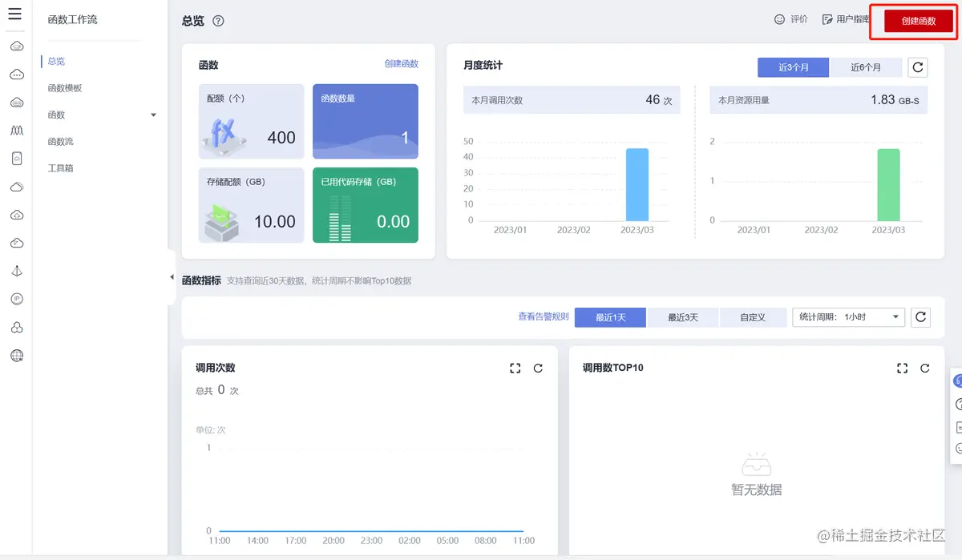This screenshot has height=560, width=962.
Task: Open the 用户指南 link
Action: [x=854, y=19]
